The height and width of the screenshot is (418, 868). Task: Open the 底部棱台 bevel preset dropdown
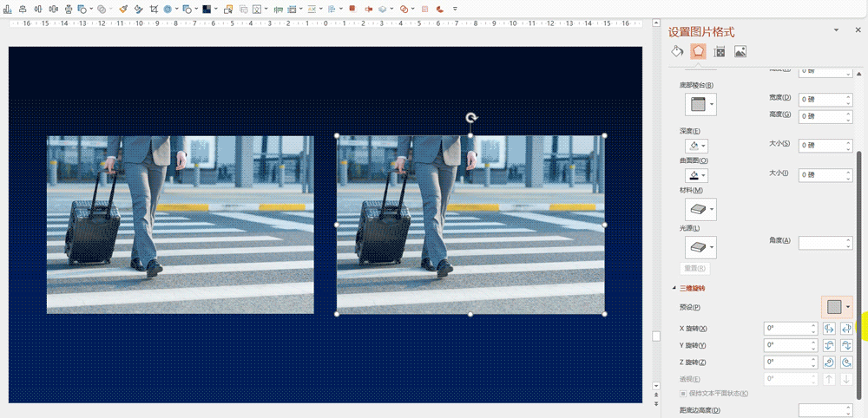[700, 104]
